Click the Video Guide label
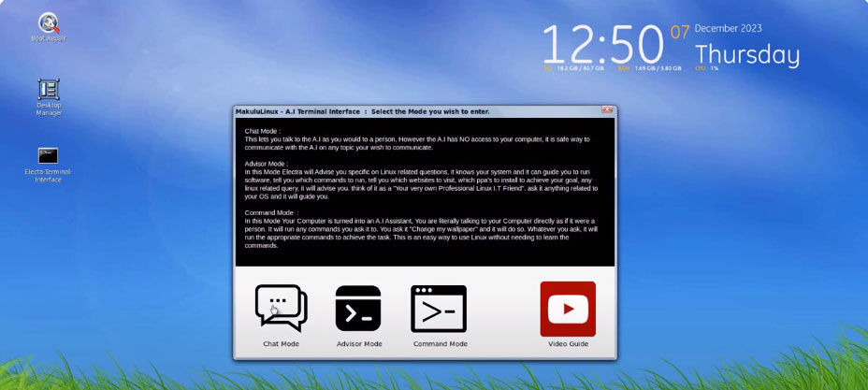868x390 pixels. coord(568,344)
